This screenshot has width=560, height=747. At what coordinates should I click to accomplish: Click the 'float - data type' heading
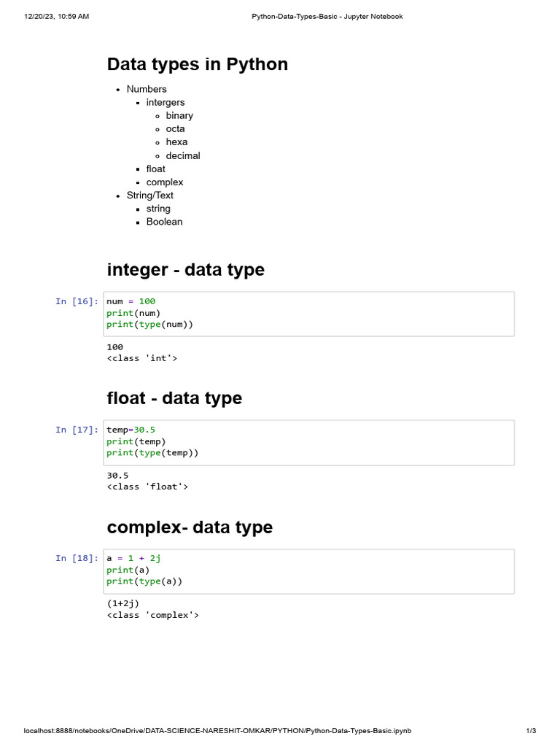pyautogui.click(x=174, y=398)
